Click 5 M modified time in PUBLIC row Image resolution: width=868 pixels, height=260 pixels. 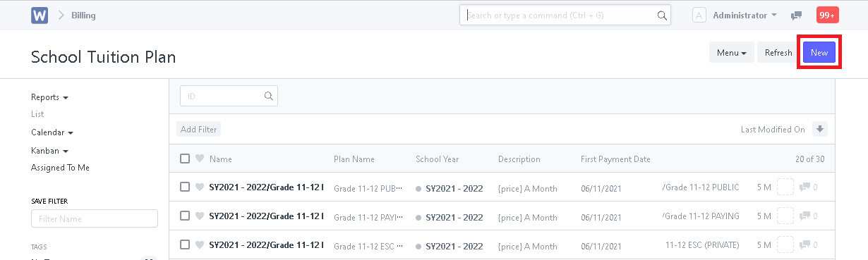(764, 188)
